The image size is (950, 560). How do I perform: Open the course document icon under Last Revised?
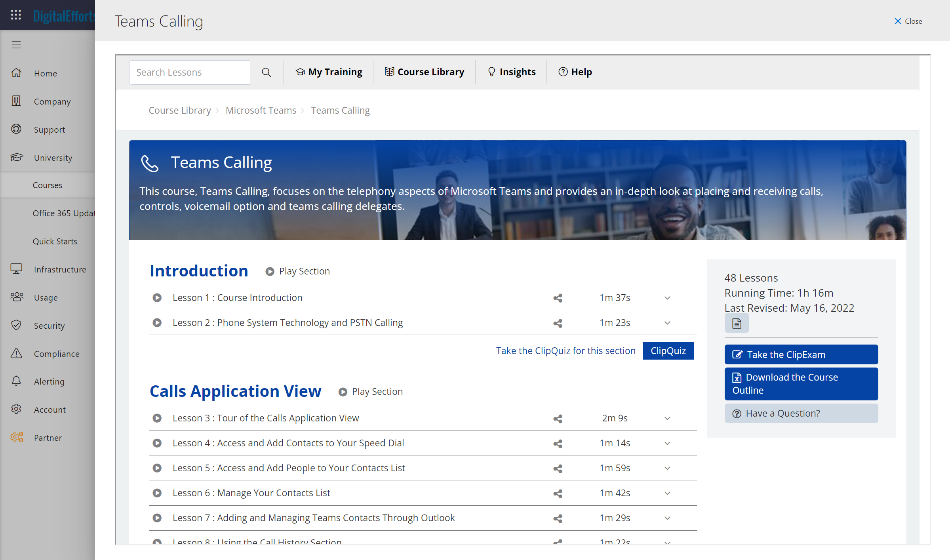737,324
